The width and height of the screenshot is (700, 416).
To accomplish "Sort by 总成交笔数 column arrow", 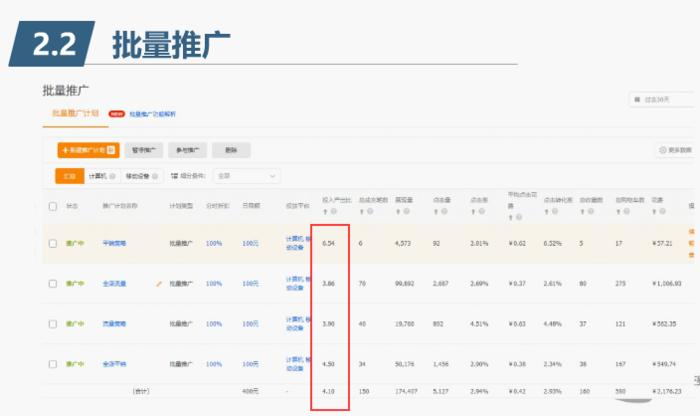I will point(362,212).
